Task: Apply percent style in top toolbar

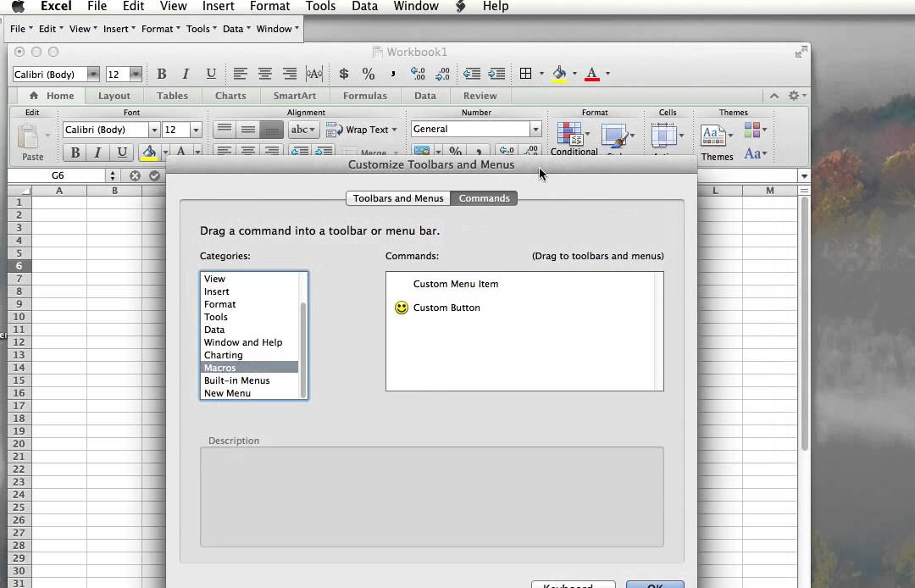Action: (x=369, y=74)
